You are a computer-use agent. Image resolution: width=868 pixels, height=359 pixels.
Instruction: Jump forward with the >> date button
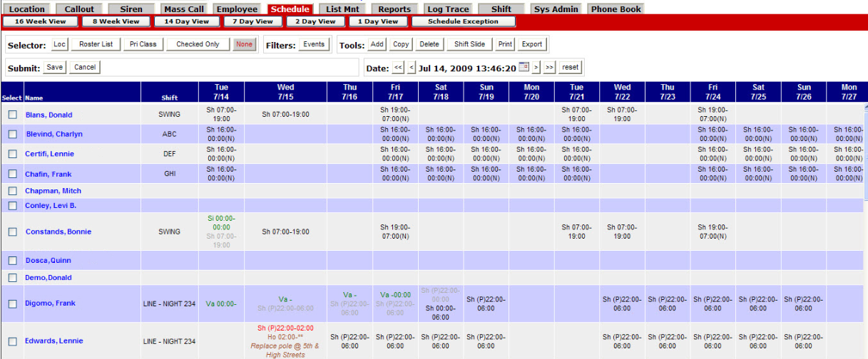tap(548, 67)
